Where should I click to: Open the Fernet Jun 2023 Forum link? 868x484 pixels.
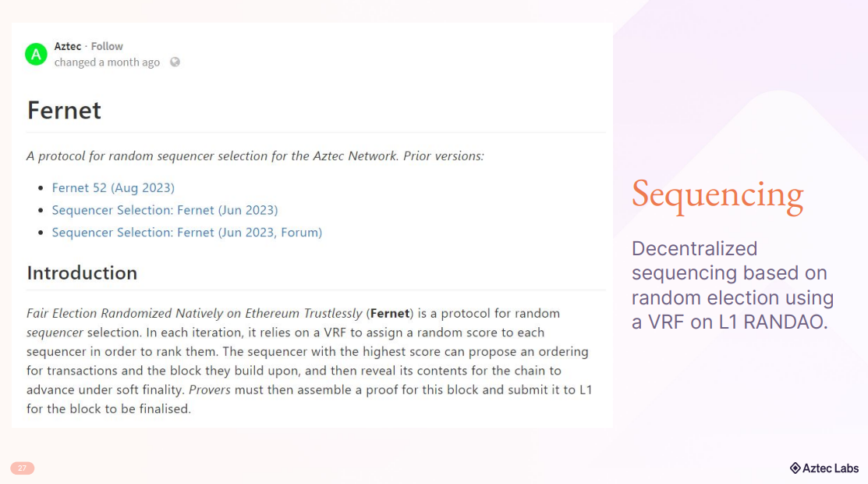point(186,233)
